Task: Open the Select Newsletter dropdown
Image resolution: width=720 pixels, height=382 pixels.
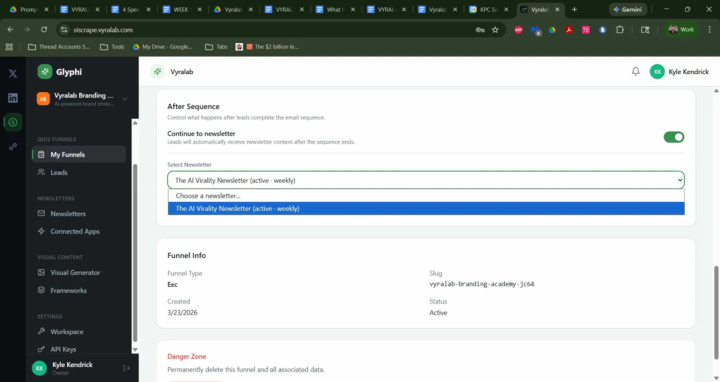Action: 426,180
